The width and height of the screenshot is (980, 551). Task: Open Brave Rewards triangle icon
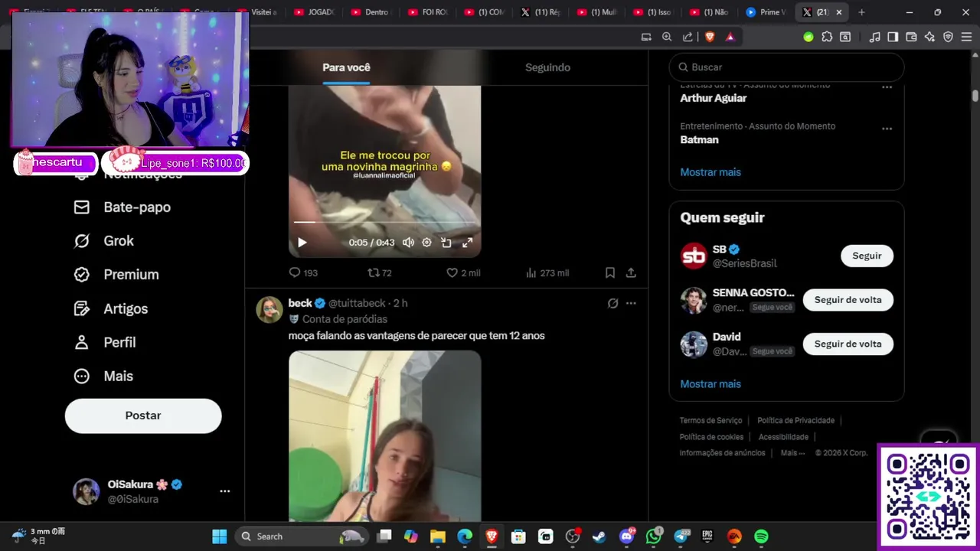pos(730,37)
